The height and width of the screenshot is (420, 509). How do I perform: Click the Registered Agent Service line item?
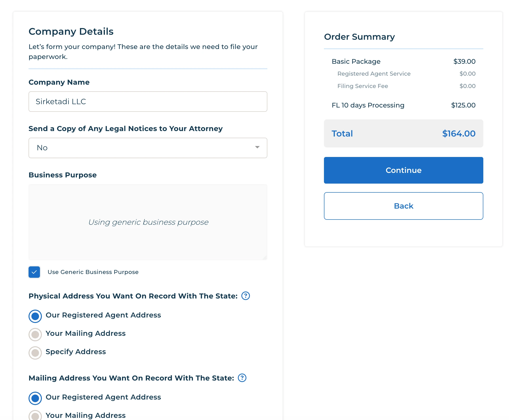tap(374, 73)
